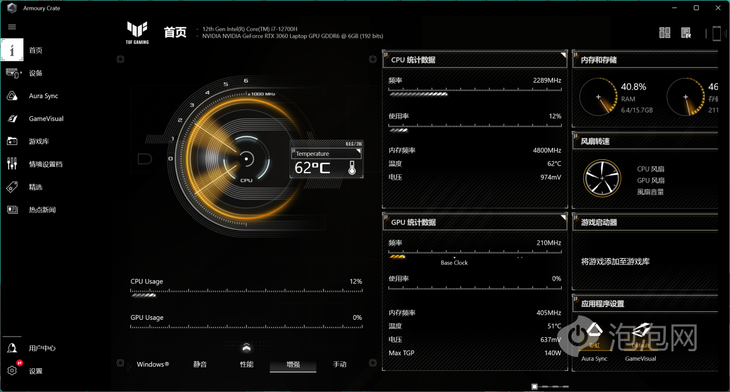The image size is (730, 392).
Task: Cycle the Temperature display box corner arrow
Action: 358,151
